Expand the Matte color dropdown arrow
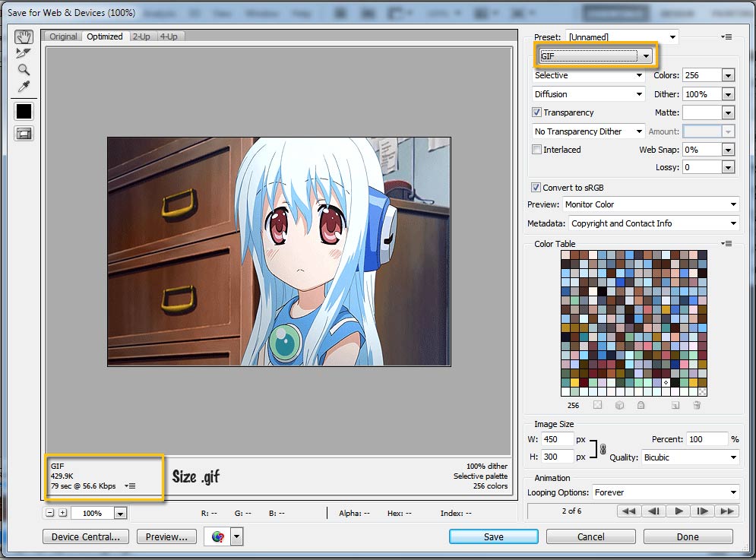This screenshot has height=560, width=756. [x=728, y=113]
